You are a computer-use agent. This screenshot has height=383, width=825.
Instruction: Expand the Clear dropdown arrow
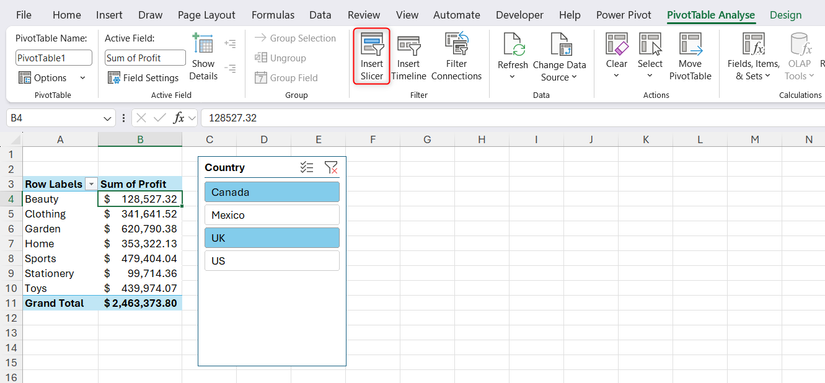click(617, 76)
